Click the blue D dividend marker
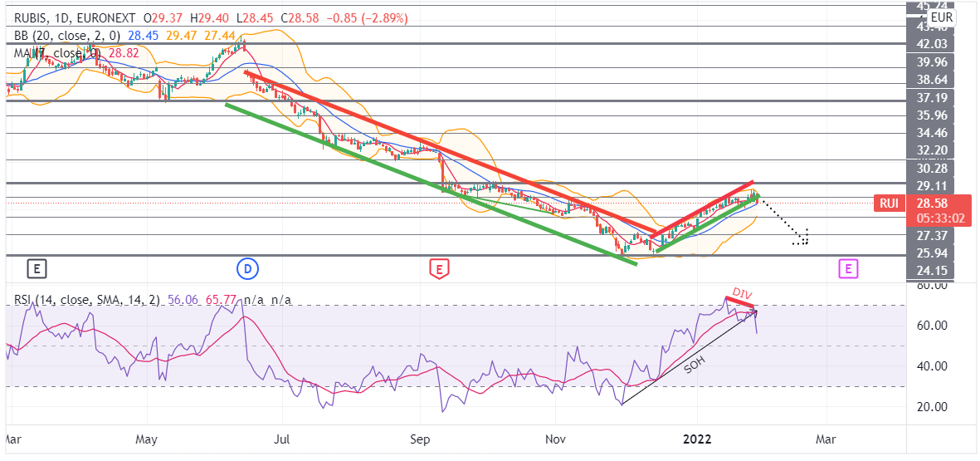This screenshot has width=980, height=461. point(248,270)
